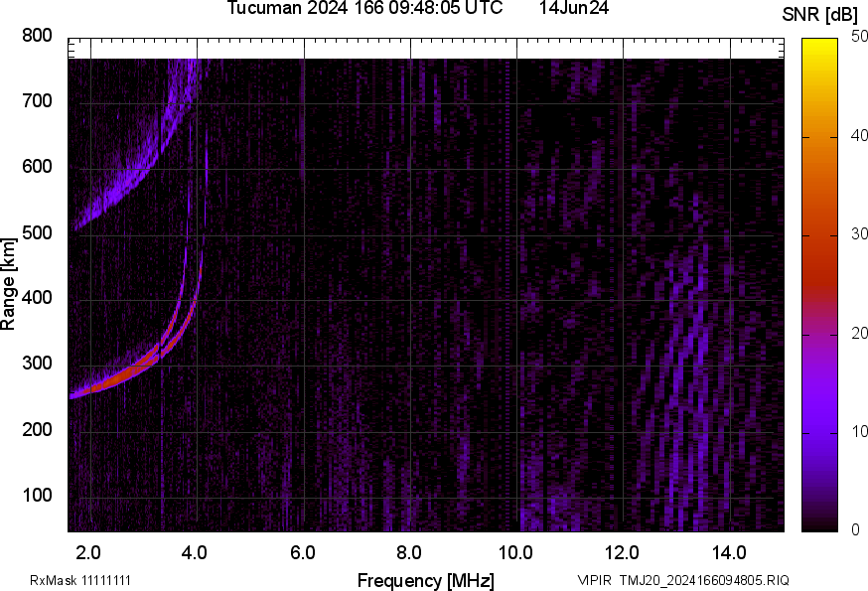The width and height of the screenshot is (868, 591).
Task: Click the frequency tick label "10.0"
Action: [x=515, y=552]
